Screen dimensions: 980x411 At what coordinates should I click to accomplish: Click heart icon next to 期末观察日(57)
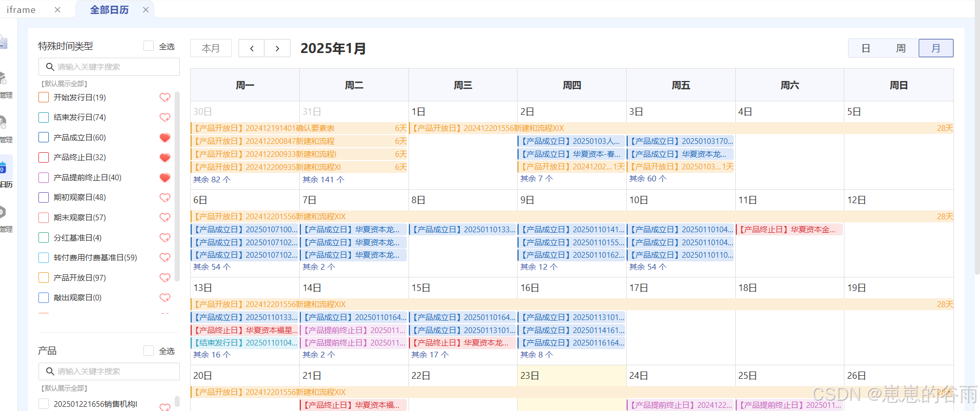click(165, 218)
